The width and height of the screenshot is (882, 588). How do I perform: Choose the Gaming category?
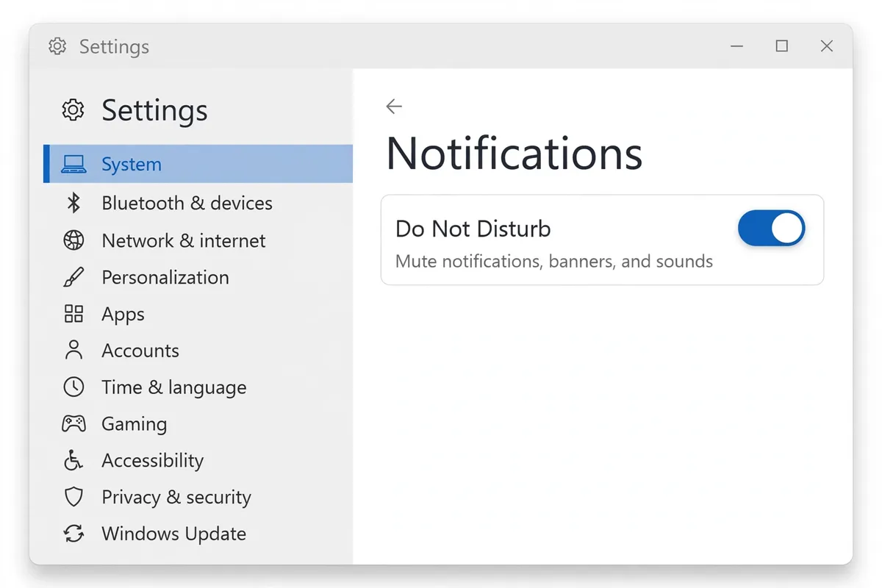198,424
